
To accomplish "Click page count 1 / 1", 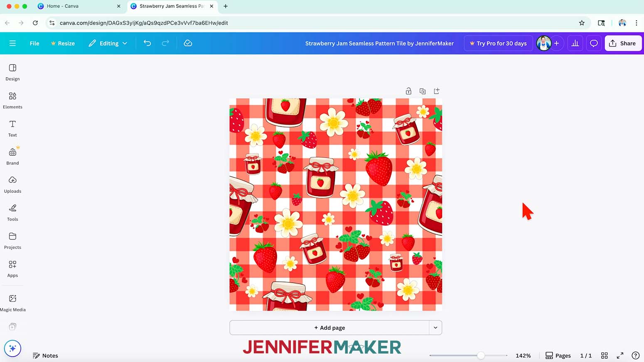I will tap(586, 355).
